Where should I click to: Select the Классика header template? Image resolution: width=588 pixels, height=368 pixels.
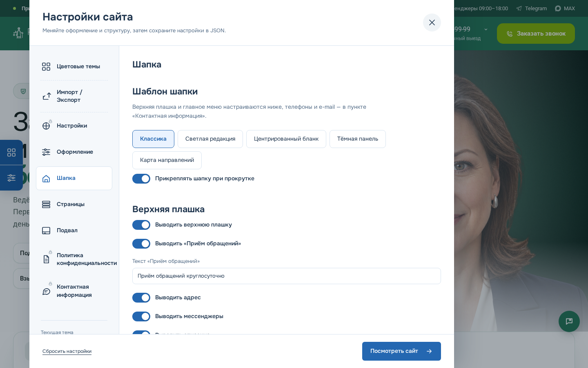(x=153, y=139)
